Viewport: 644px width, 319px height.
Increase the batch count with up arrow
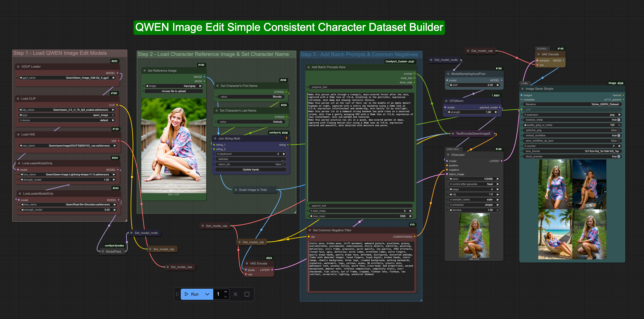(x=226, y=292)
